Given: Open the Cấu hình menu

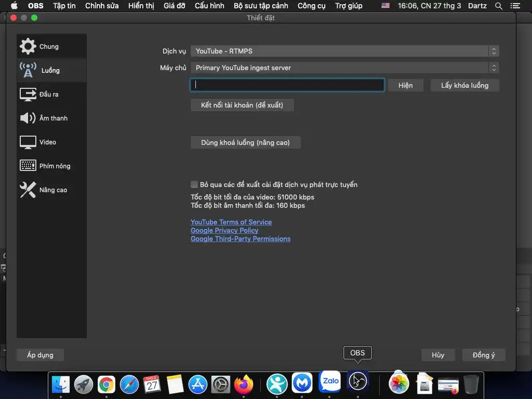Looking at the screenshot, I should click(209, 6).
